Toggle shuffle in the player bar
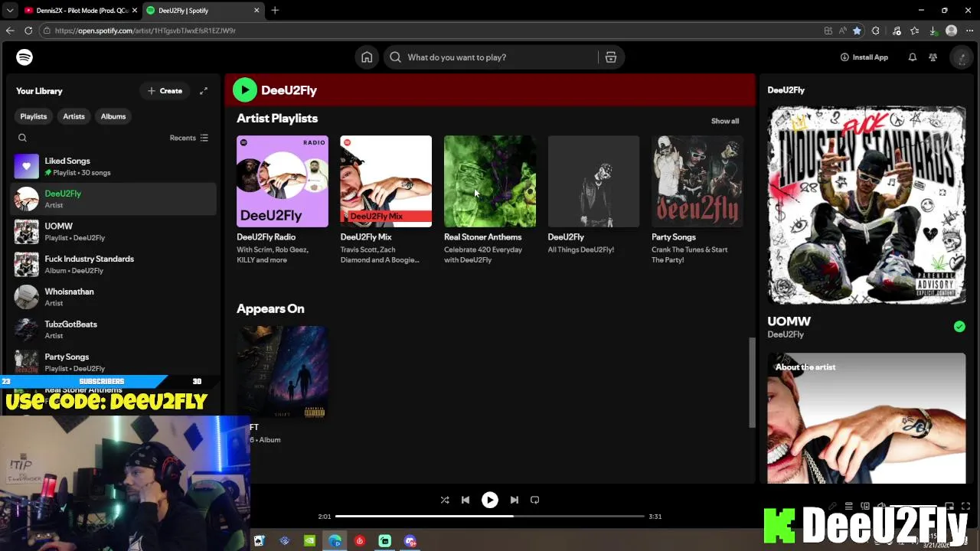 point(445,500)
